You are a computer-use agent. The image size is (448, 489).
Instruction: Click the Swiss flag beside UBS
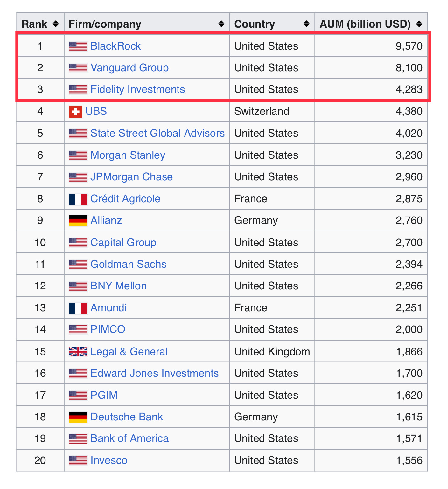click(x=75, y=111)
